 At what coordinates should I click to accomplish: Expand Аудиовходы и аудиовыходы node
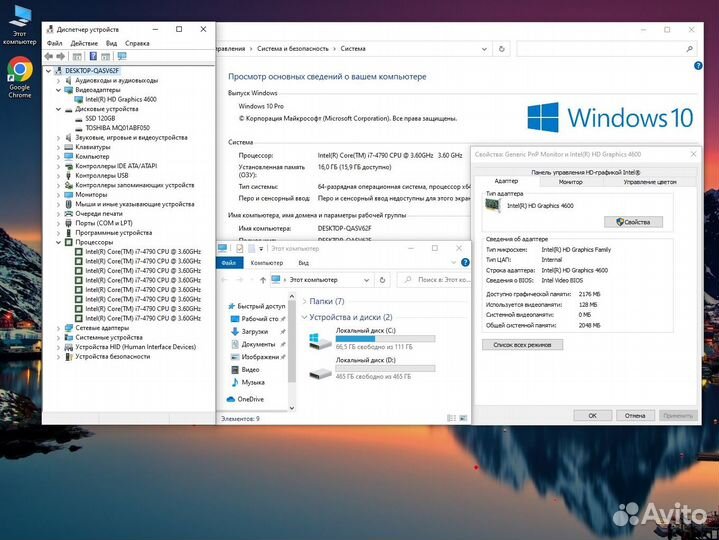coord(58,80)
